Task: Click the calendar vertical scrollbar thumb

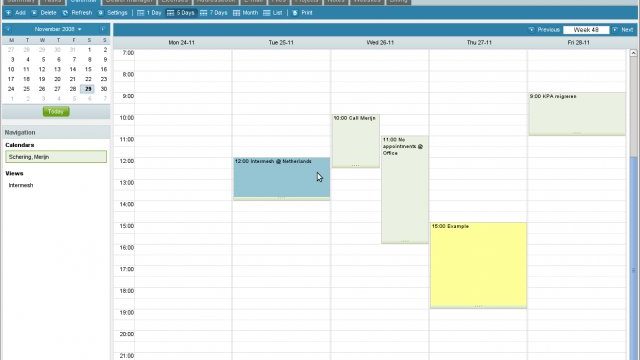Action: (x=633, y=258)
